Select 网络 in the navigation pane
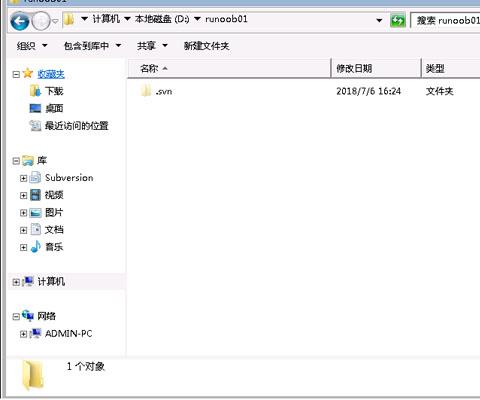480x400 pixels. pos(46,316)
